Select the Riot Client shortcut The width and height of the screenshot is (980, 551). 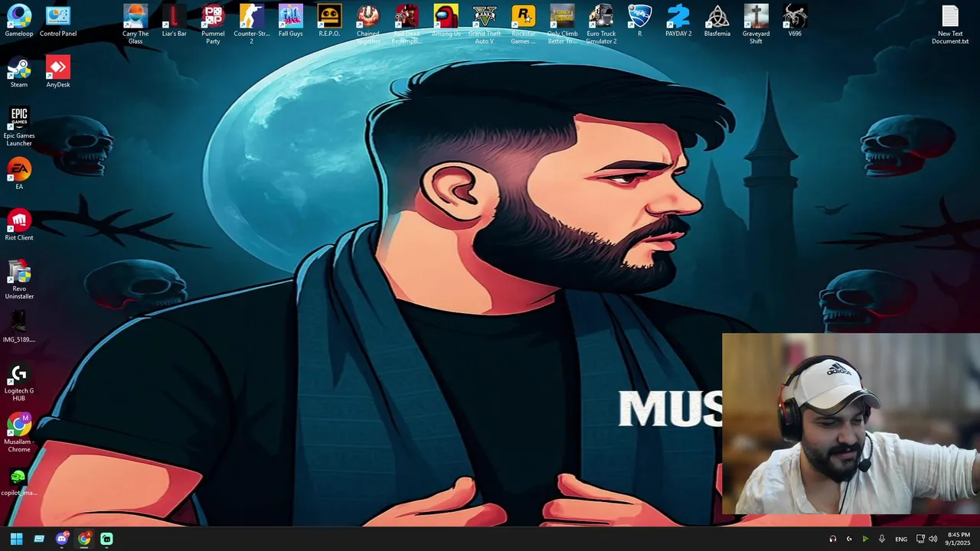(x=19, y=225)
